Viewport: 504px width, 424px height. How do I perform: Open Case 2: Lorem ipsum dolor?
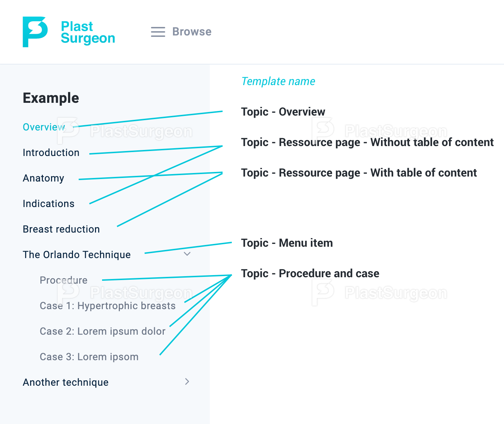103,331
